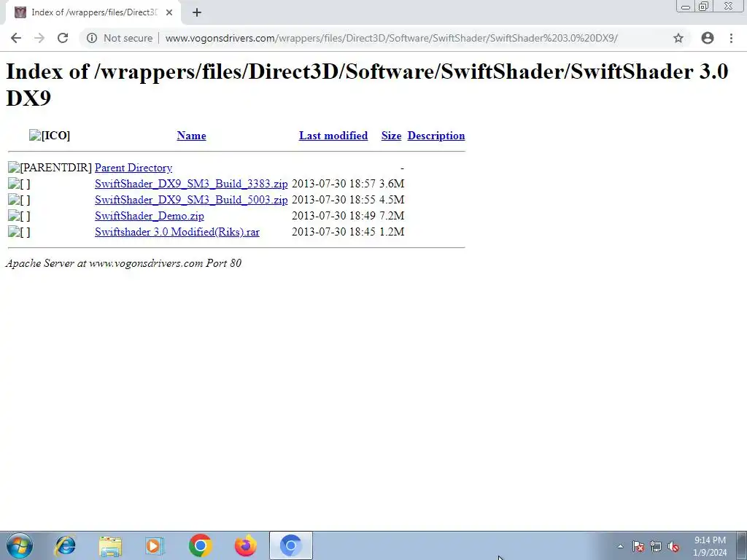Open Windows Media Player from taskbar
This screenshot has width=747, height=560.
(x=155, y=545)
